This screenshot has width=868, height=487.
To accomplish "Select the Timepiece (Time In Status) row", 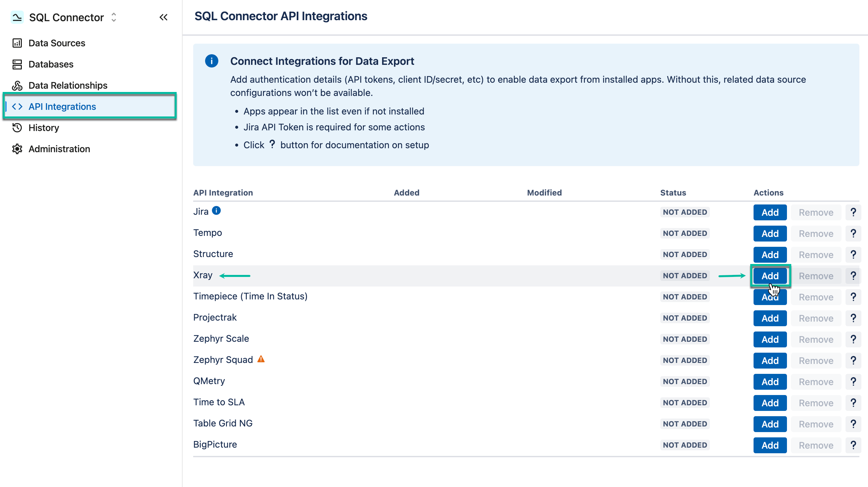I will click(250, 296).
